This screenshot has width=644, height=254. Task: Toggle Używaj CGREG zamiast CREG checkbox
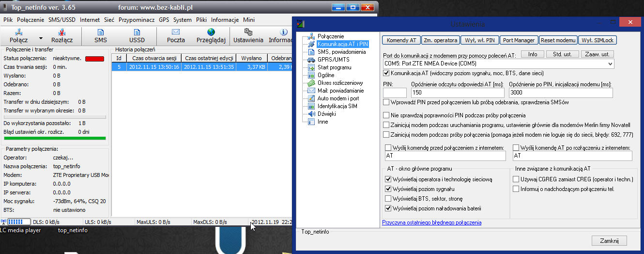(x=516, y=179)
